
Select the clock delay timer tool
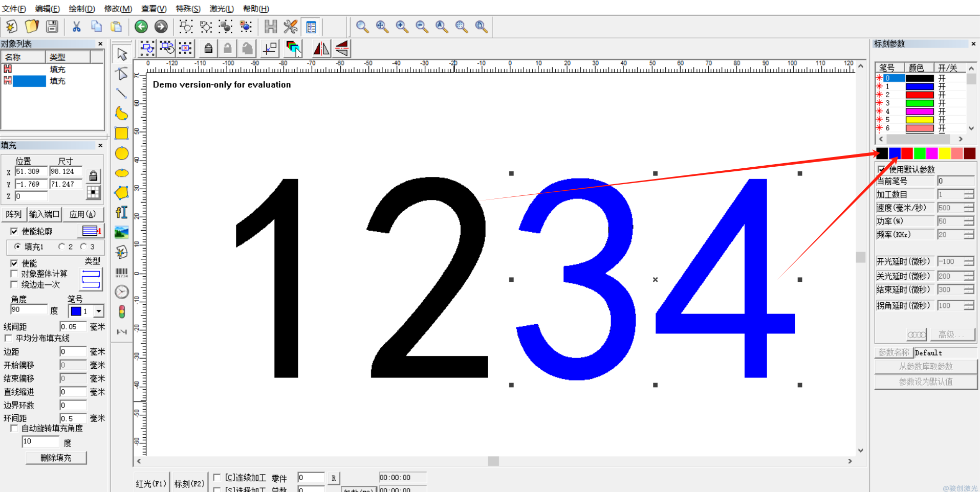[x=122, y=292]
